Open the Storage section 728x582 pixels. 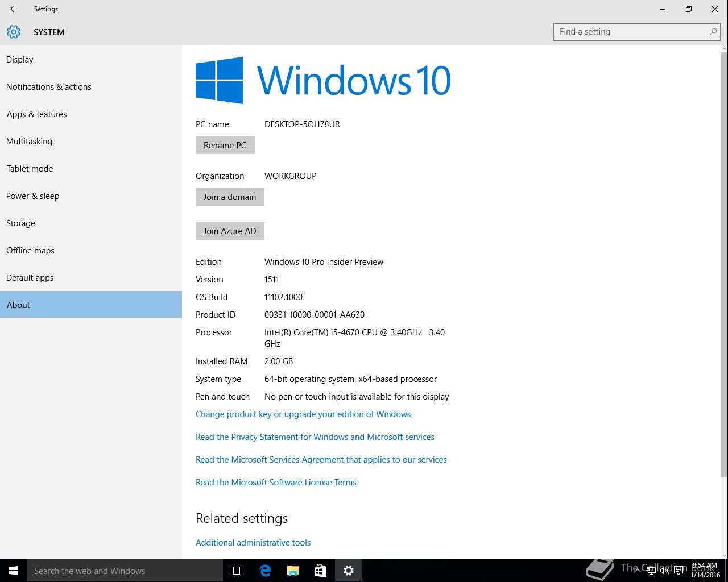pyautogui.click(x=91, y=223)
